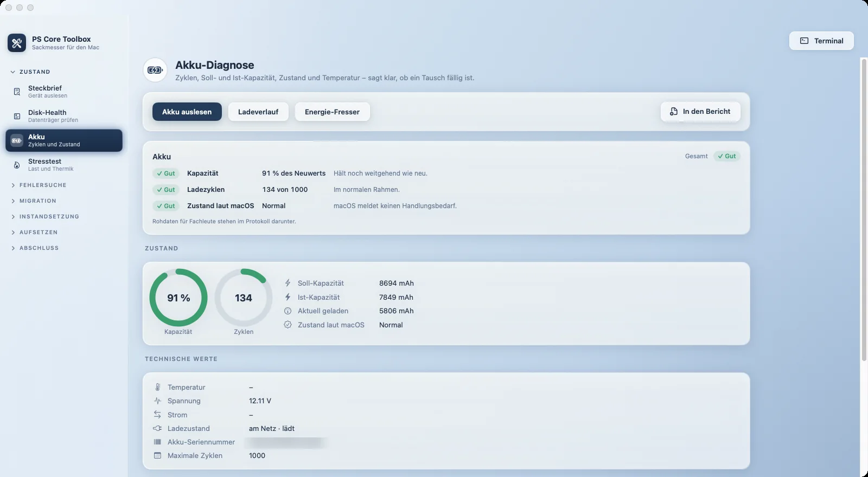Click the info icon next to Aktuell geladen
This screenshot has width=868, height=477.
(x=288, y=311)
